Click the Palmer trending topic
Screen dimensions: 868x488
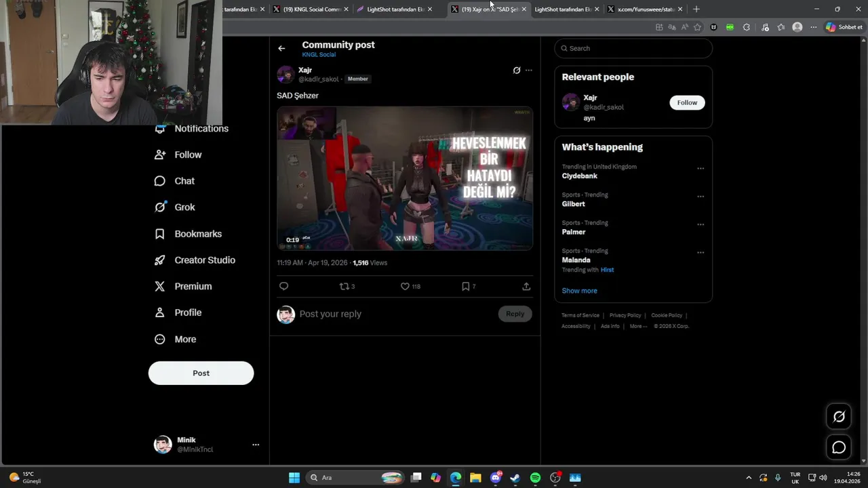coord(574,232)
